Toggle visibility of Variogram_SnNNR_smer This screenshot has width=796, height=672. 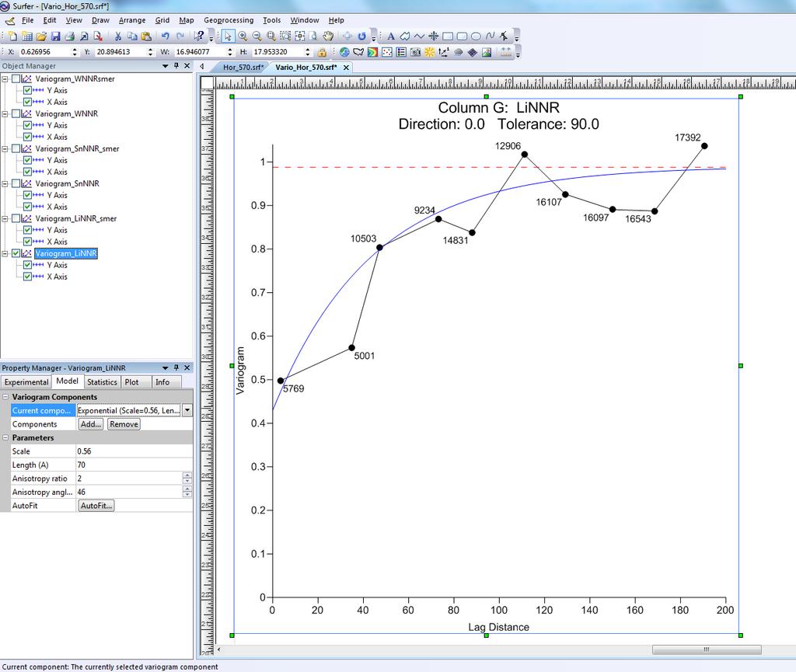click(x=16, y=148)
